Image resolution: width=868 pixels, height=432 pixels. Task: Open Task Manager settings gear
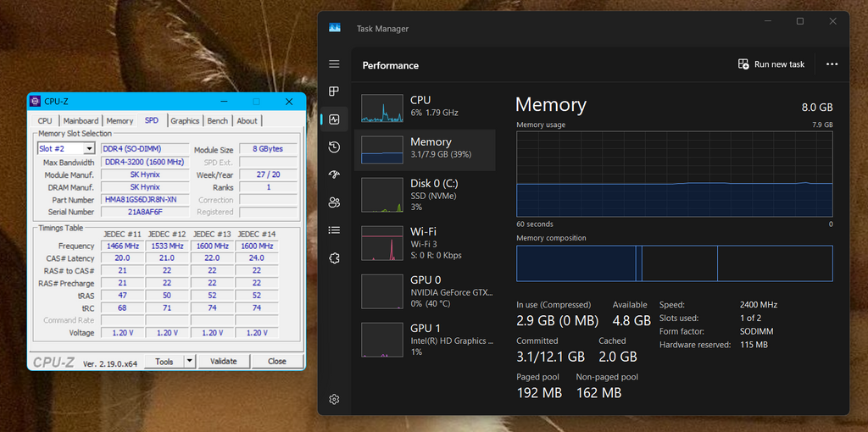334,399
